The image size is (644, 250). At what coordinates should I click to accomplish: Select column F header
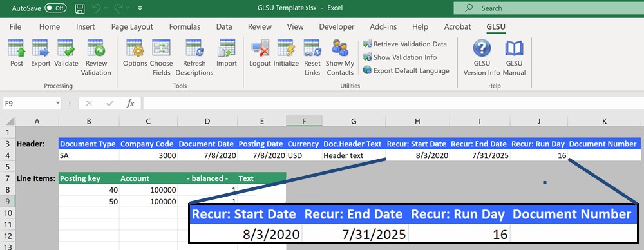coord(304,121)
